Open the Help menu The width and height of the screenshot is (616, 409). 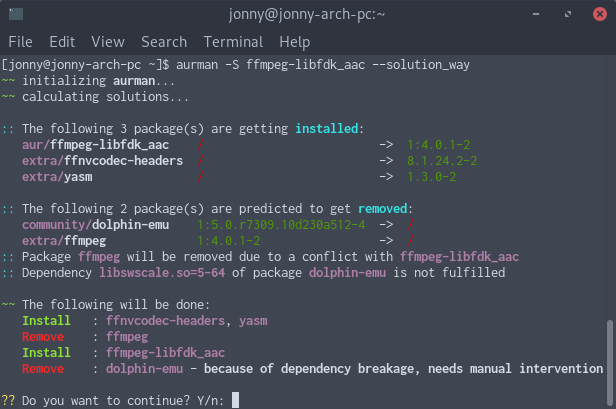pos(295,42)
